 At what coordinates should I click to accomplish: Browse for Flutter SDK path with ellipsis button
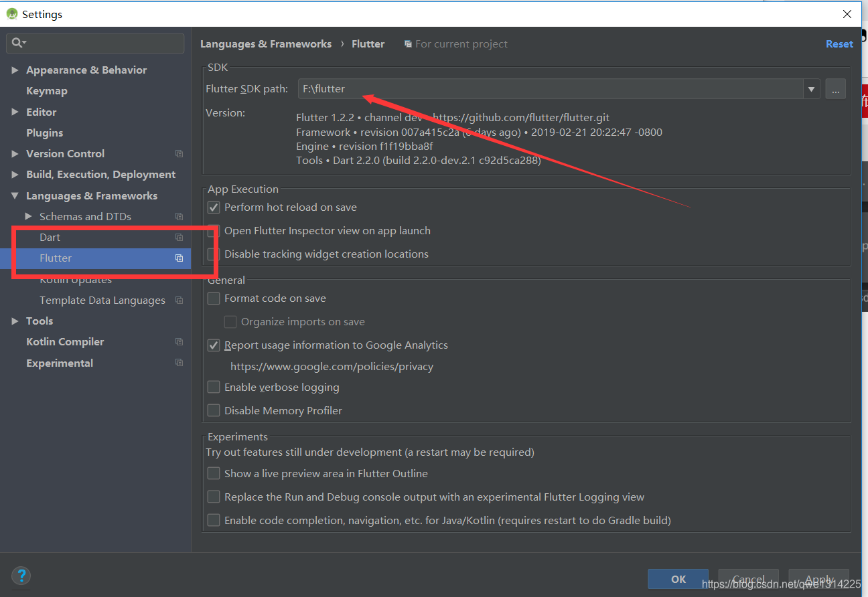[x=835, y=88]
